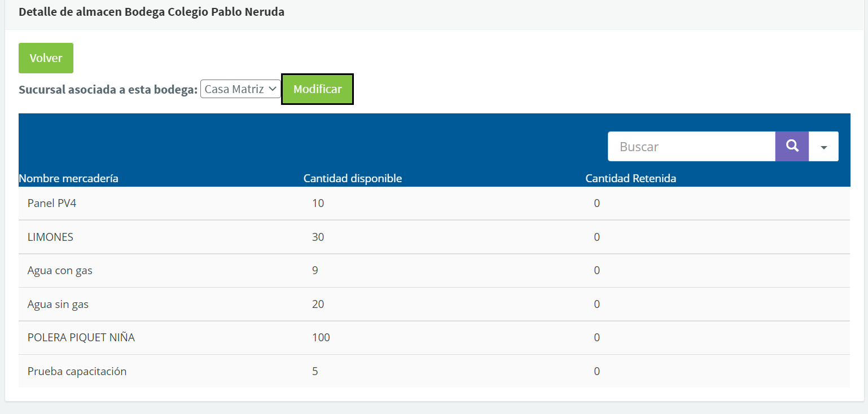Select the Prueba capacitación entry
The height and width of the screenshot is (414, 868).
pyautogui.click(x=77, y=371)
